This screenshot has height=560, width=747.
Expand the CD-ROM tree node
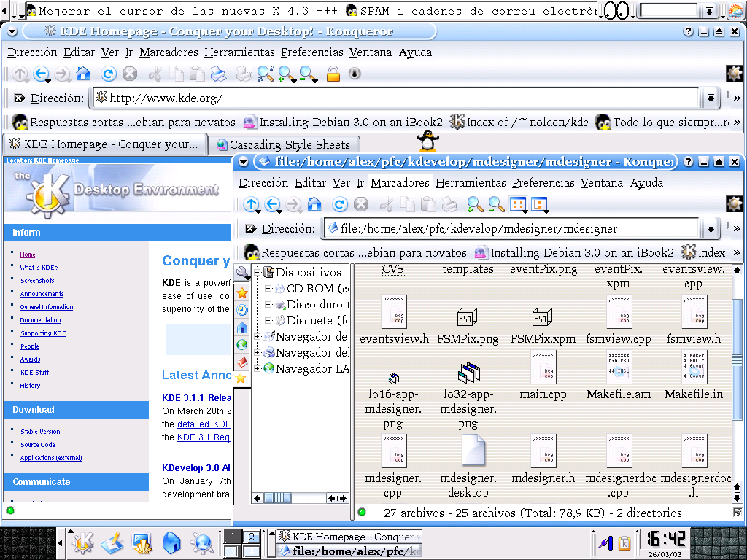268,289
